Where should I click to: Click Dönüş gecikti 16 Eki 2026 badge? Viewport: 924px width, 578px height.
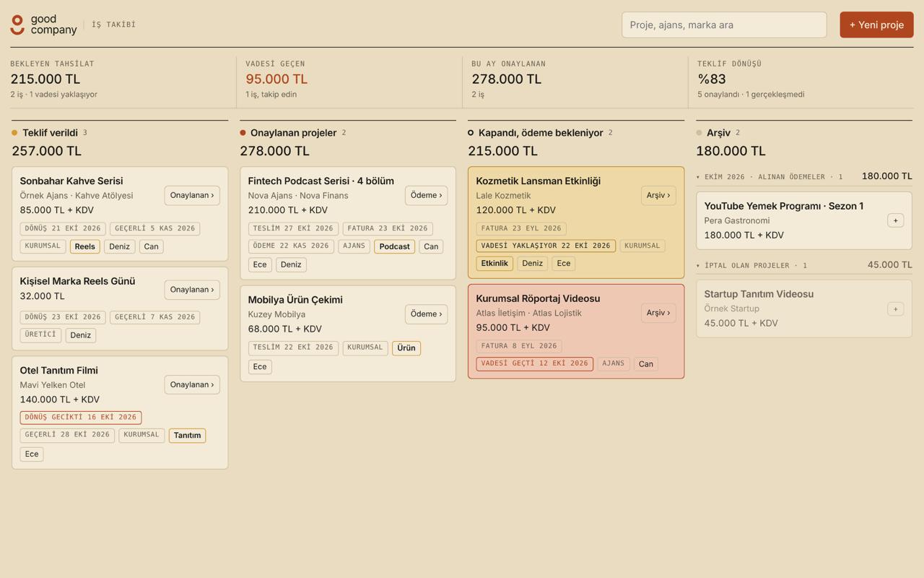click(81, 418)
